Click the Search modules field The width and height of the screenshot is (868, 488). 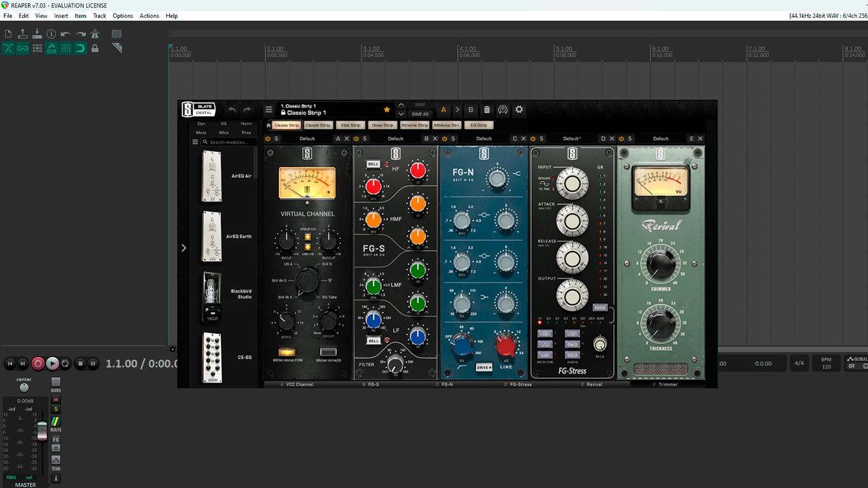coord(229,142)
